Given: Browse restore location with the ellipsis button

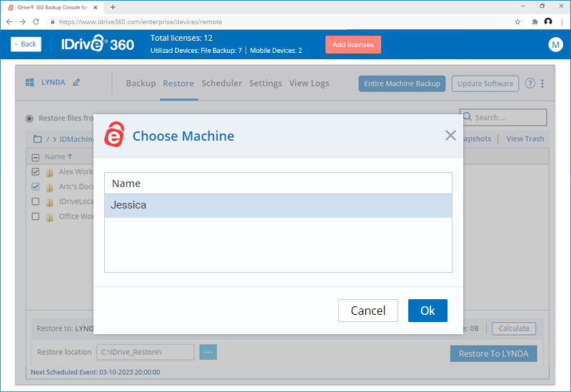Looking at the screenshot, I should click(x=208, y=352).
